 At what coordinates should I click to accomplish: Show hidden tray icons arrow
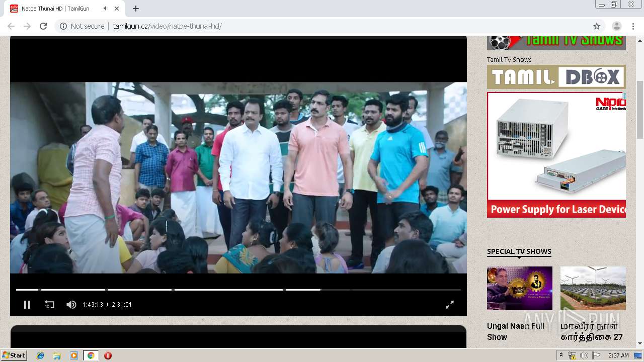pos(561,355)
